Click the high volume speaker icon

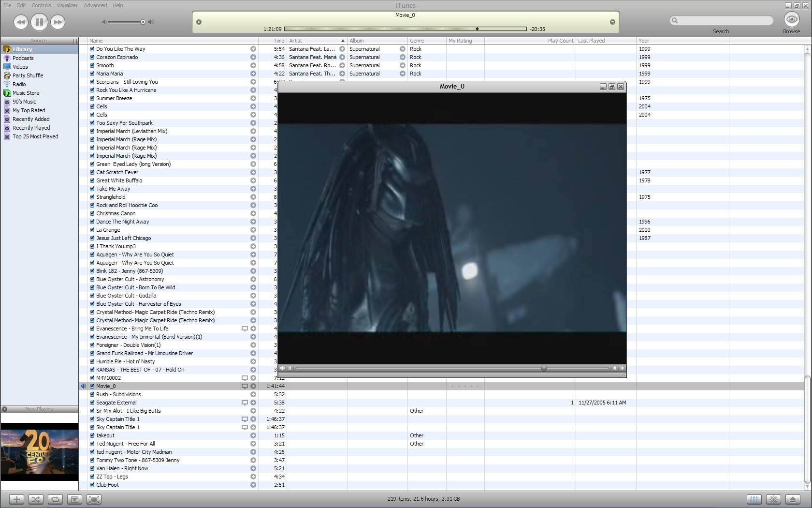(x=151, y=22)
